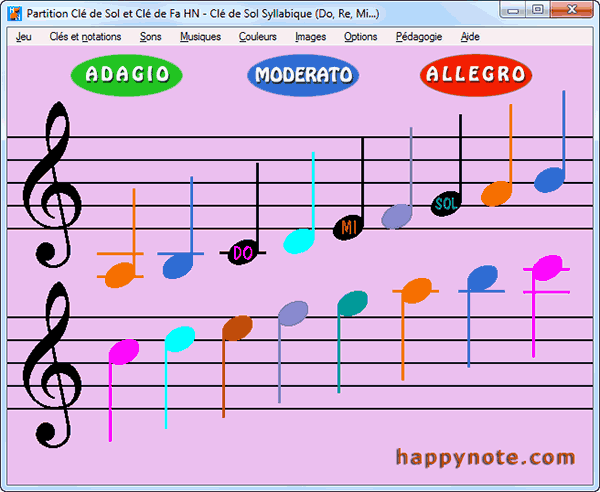Screen dimensions: 600x492
Task: Click the orange note right of SOL
Action: click(x=496, y=194)
